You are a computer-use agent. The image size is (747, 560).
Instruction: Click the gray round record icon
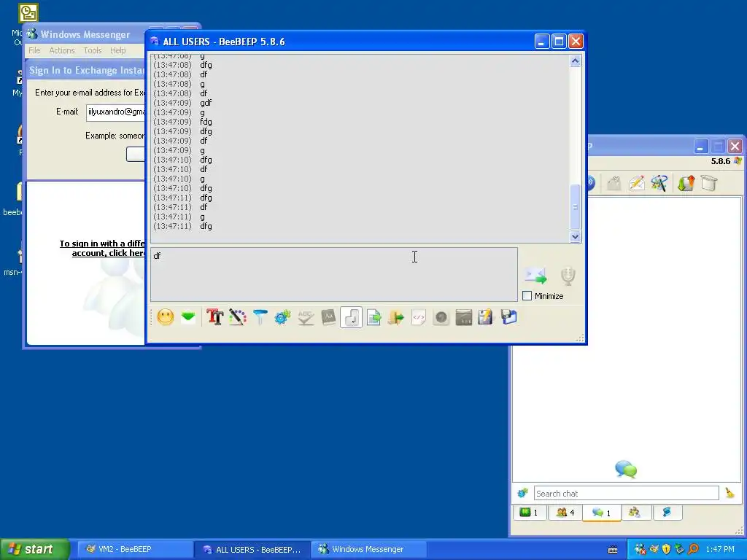(441, 317)
